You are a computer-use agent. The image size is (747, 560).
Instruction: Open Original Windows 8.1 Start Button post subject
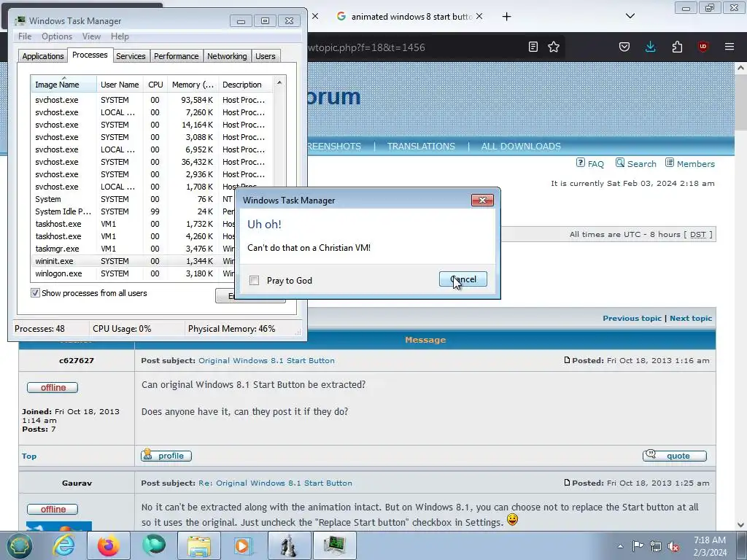point(266,360)
